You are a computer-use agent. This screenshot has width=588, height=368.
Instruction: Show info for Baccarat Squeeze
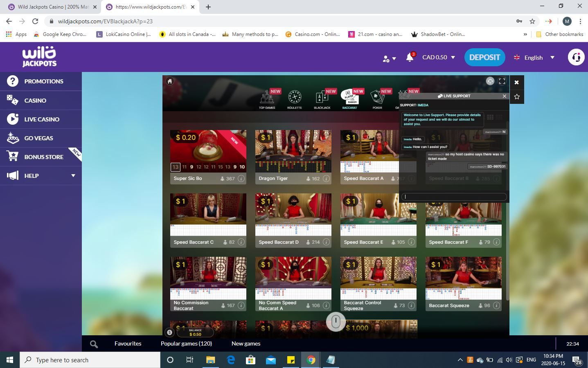click(496, 305)
